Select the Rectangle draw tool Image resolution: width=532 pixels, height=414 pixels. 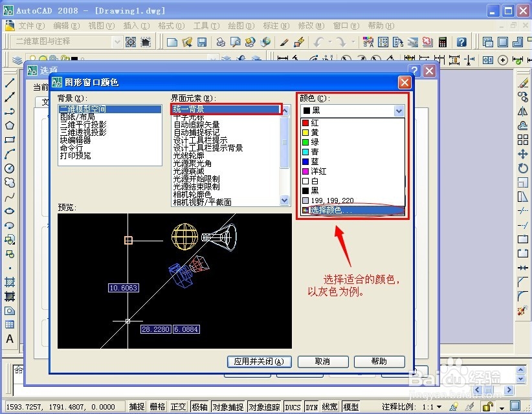tap(10, 139)
